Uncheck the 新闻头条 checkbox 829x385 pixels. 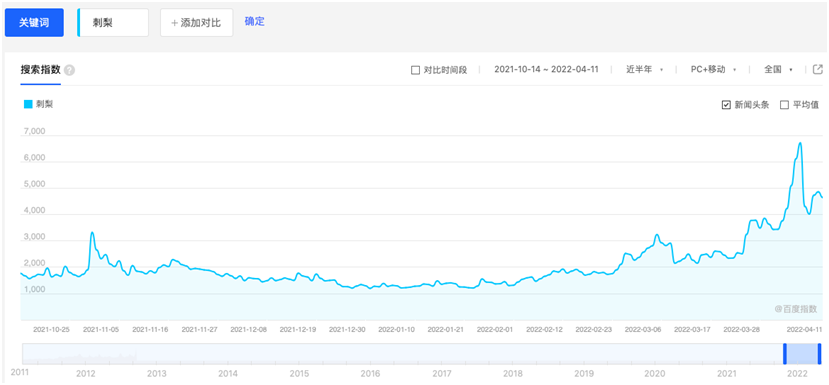[x=726, y=105]
